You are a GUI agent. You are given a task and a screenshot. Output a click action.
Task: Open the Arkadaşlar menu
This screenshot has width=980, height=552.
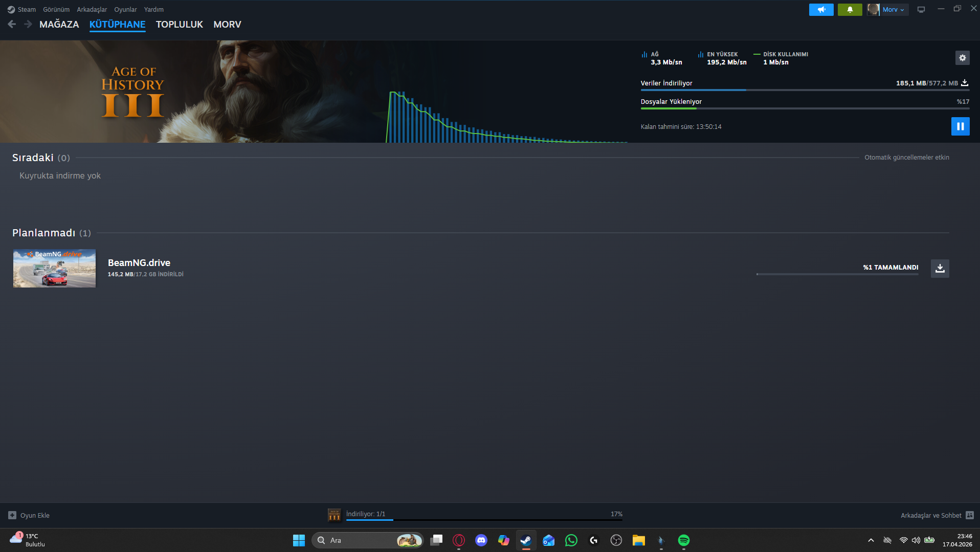(92, 9)
